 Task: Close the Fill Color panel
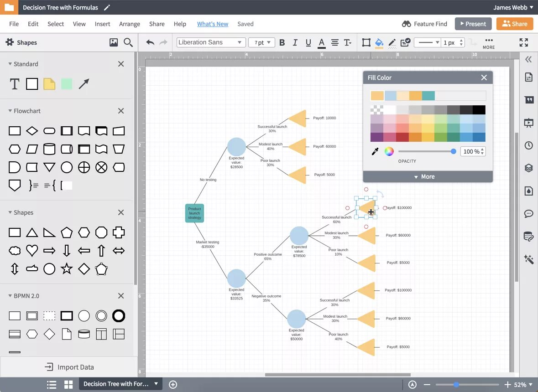point(484,77)
